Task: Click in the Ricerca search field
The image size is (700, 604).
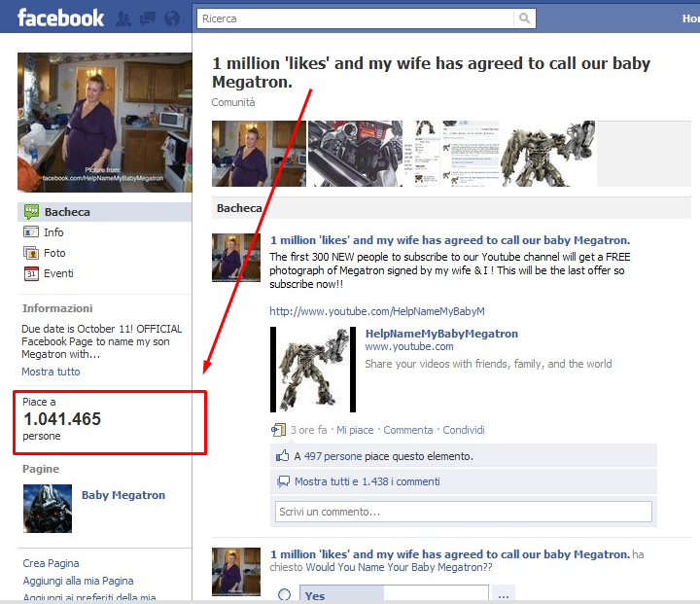Action: [x=356, y=18]
